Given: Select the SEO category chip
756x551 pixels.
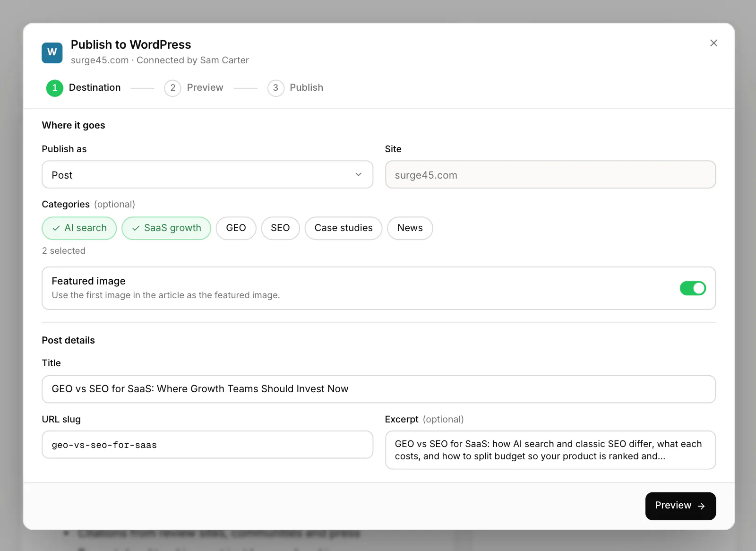Looking at the screenshot, I should click(x=280, y=228).
